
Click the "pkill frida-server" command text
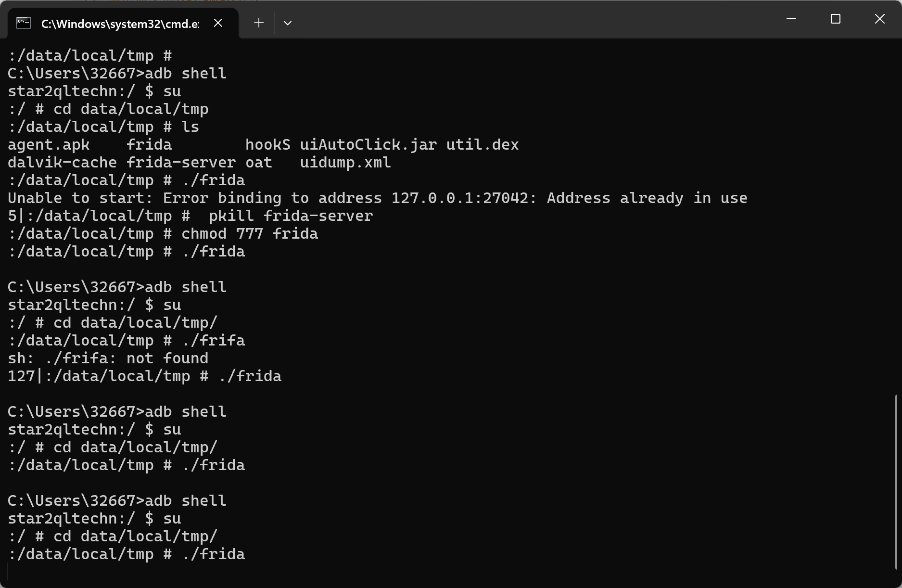tap(291, 216)
